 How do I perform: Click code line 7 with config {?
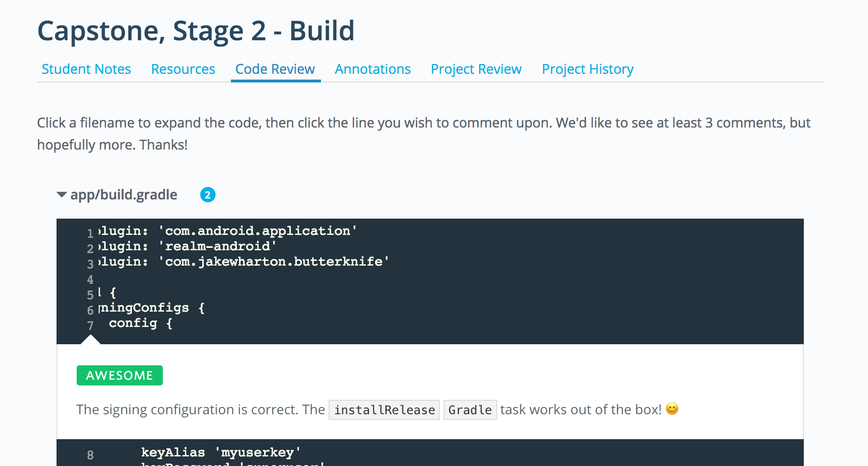(x=140, y=323)
